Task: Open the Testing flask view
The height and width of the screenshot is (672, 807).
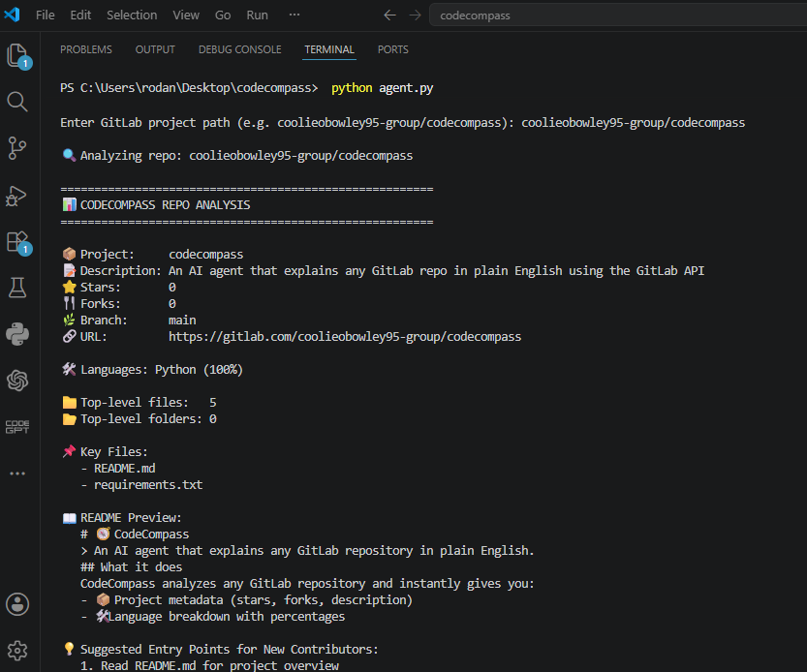Action: [x=17, y=288]
